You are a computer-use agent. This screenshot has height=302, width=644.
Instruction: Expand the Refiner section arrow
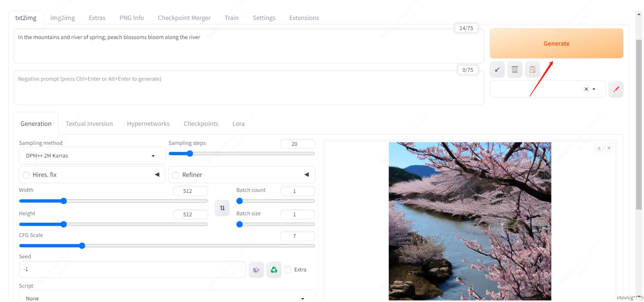pos(307,175)
